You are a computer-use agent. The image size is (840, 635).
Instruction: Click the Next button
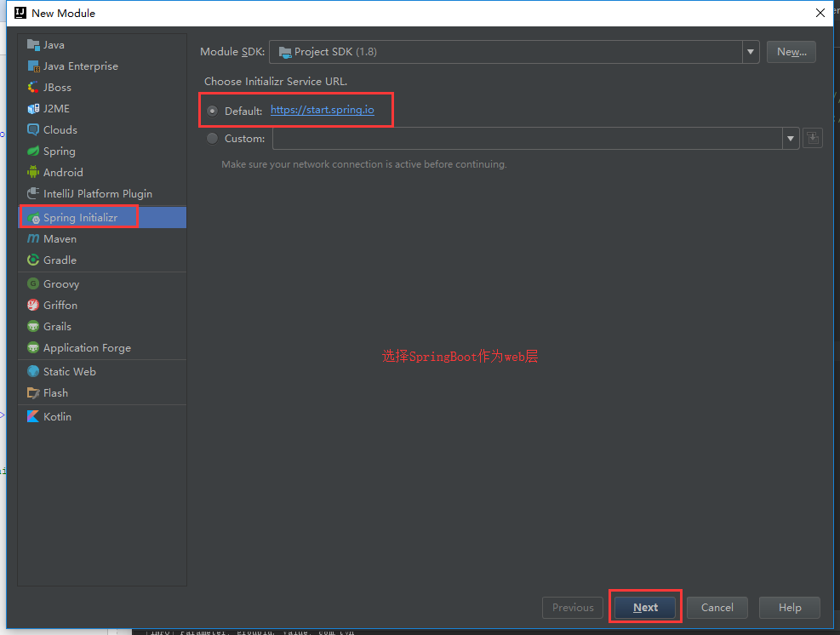tap(645, 607)
